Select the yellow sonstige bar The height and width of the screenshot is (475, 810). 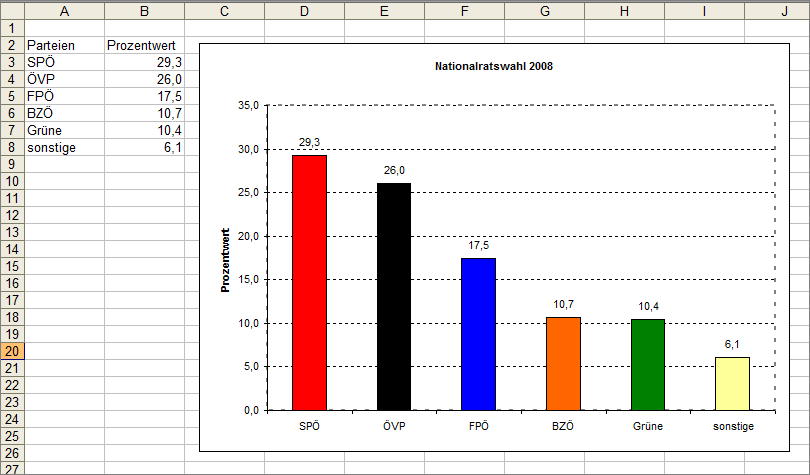pyautogui.click(x=732, y=383)
